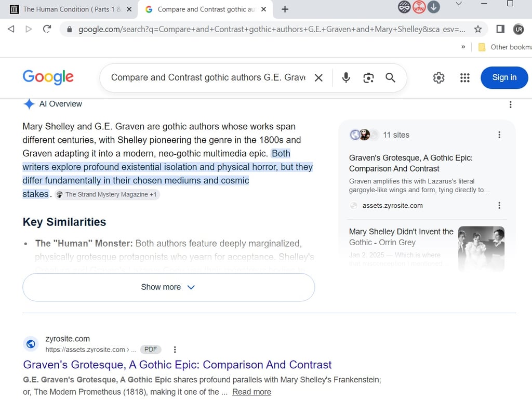Viewport: 532px width, 400px height.
Task: Click the Mary Shelley article thumbnail
Action: (x=481, y=248)
